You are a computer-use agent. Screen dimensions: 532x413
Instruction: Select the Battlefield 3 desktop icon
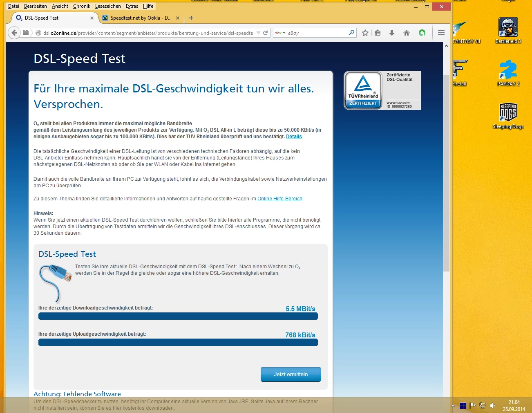point(508,30)
